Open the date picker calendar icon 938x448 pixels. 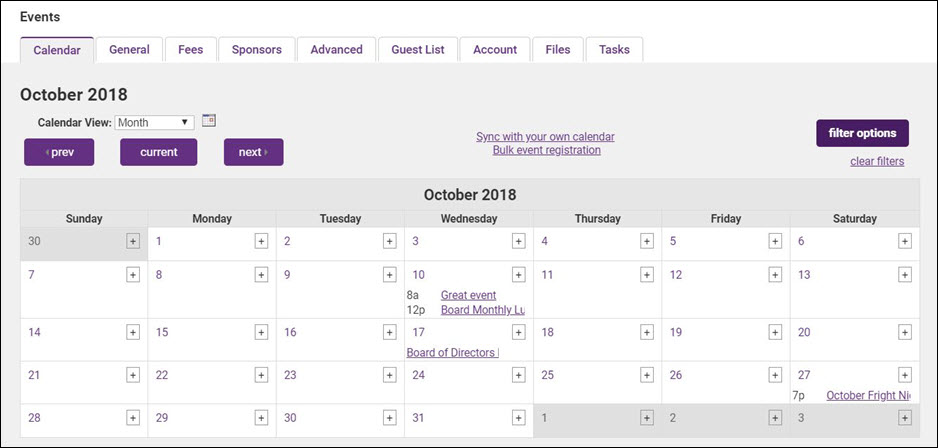(x=209, y=121)
